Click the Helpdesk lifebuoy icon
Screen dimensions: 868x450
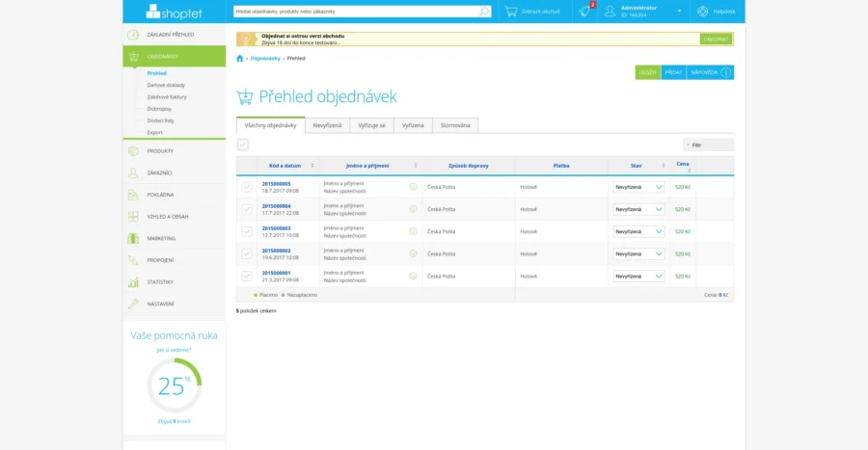pos(702,11)
